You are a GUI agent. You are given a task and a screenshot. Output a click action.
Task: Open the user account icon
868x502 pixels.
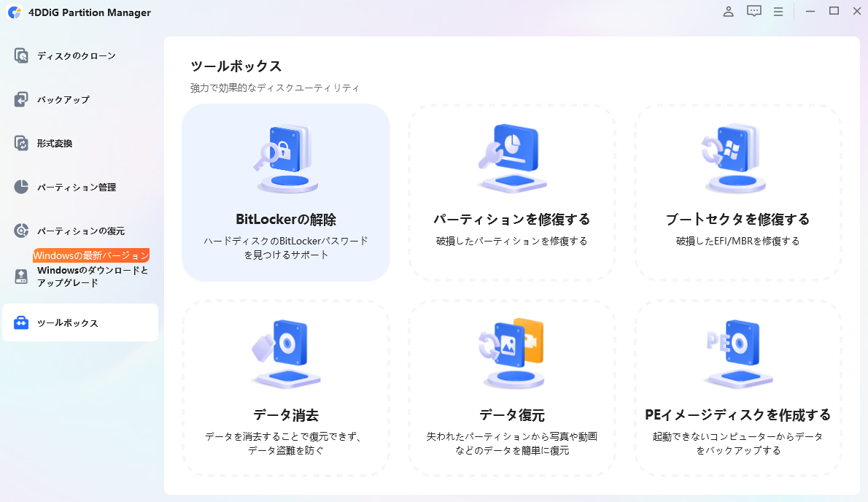click(x=728, y=12)
